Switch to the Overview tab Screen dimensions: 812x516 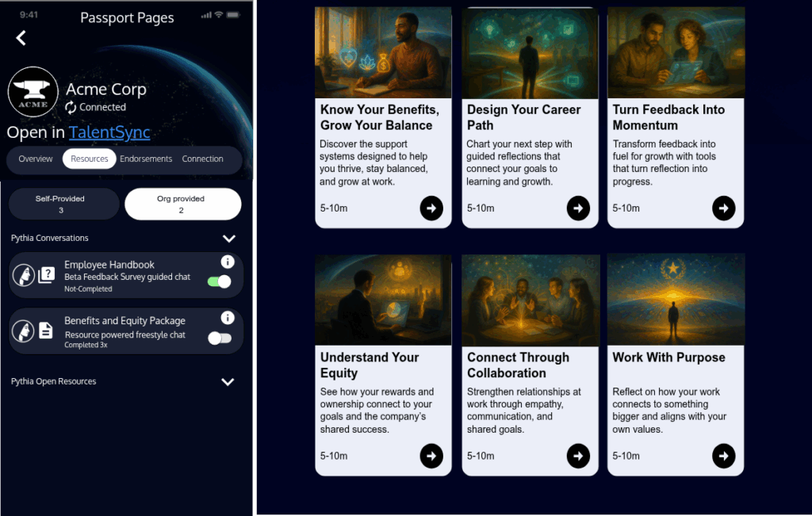[x=36, y=159]
